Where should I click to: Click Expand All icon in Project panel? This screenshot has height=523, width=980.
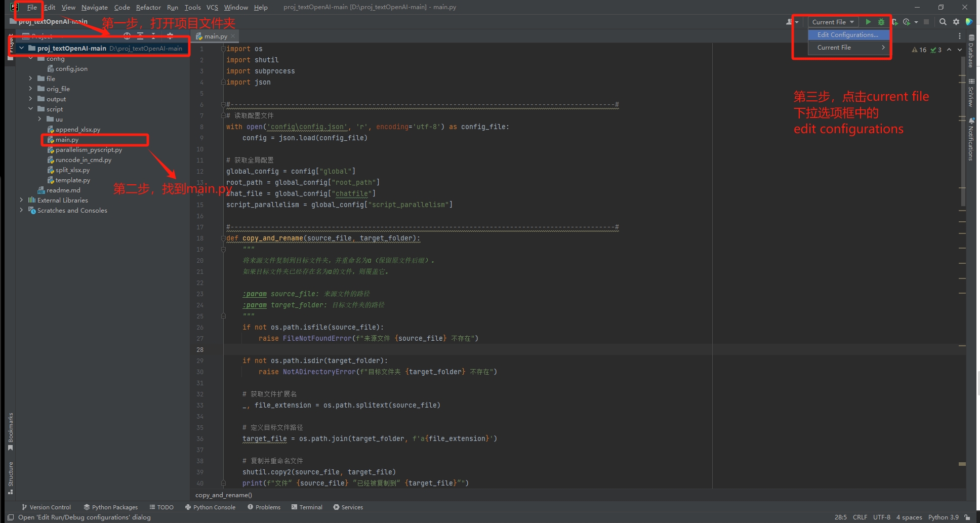[140, 36]
